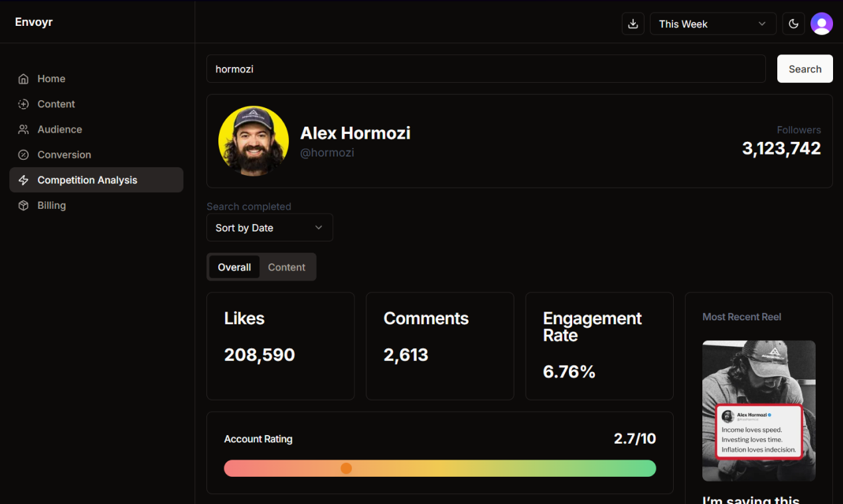Click the Comments card heading
This screenshot has height=504, width=843.
(426, 318)
